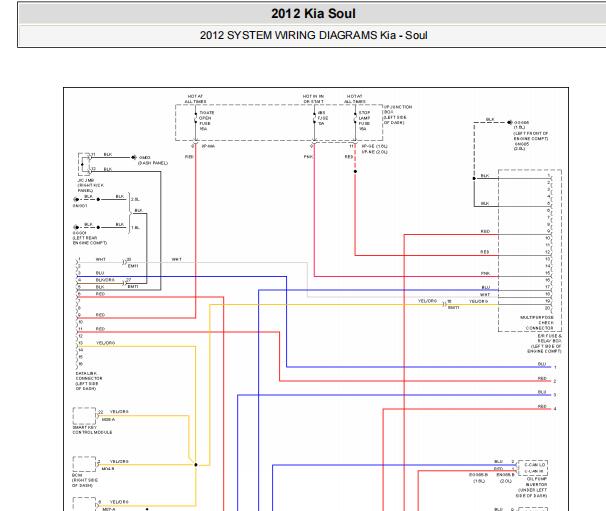Click the BLU wire label at off-page reference 1
606x511 pixels.
pyautogui.click(x=542, y=364)
